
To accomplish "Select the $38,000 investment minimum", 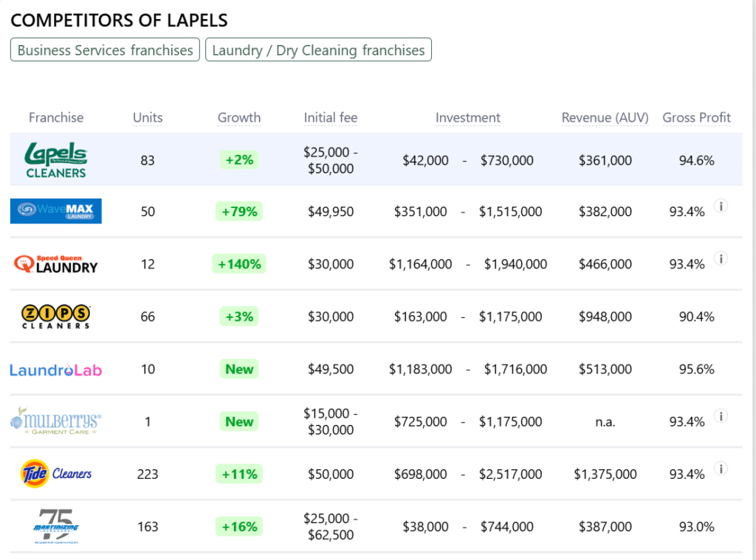I will pos(426,527).
